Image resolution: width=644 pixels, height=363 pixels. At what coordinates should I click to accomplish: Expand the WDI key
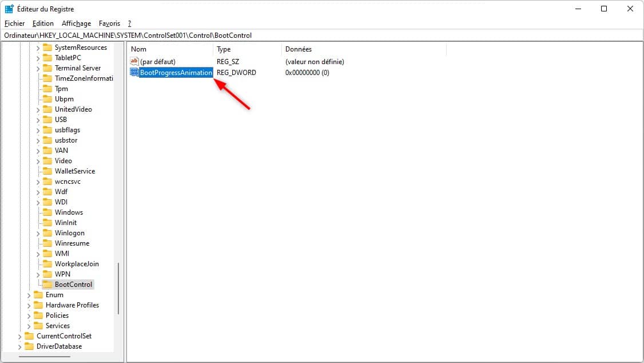[x=38, y=202]
